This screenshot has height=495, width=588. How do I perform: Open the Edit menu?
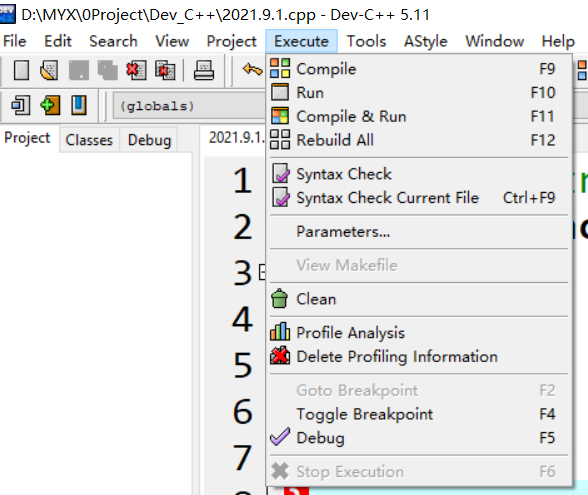58,41
